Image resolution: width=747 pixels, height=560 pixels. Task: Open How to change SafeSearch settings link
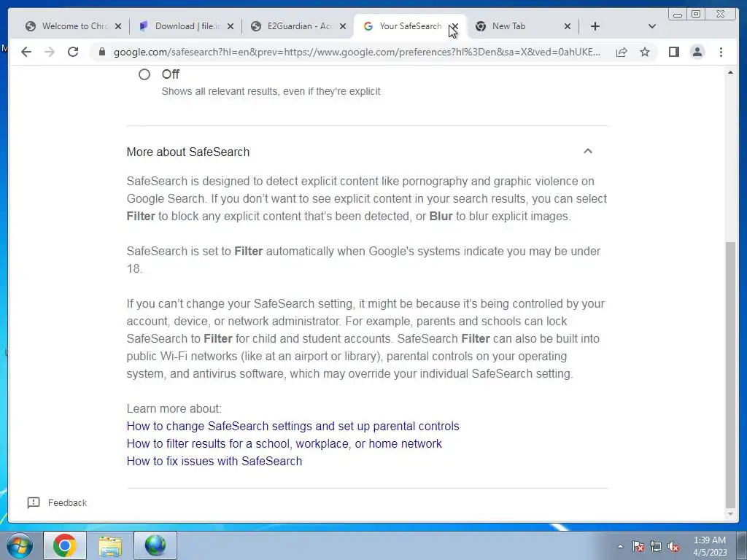[x=293, y=426]
